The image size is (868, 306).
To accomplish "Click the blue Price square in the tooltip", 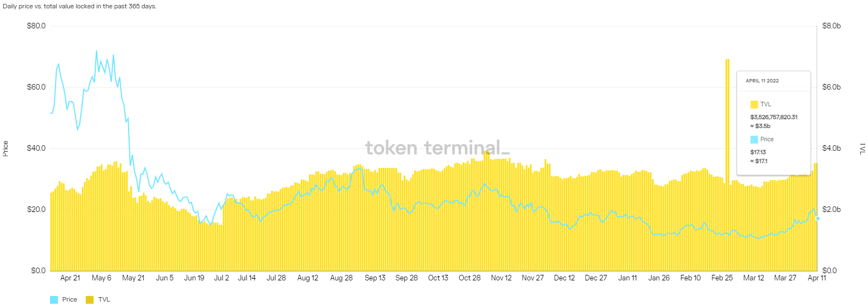I will point(754,140).
